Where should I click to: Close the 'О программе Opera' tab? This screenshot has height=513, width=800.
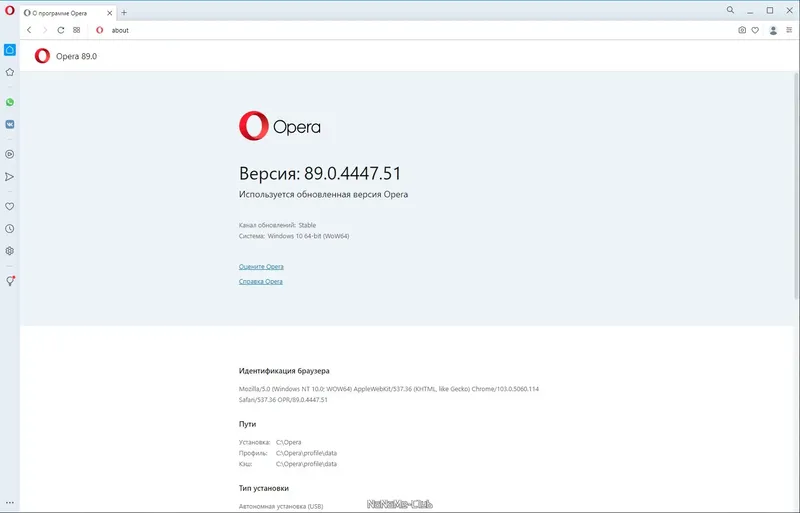click(x=109, y=13)
